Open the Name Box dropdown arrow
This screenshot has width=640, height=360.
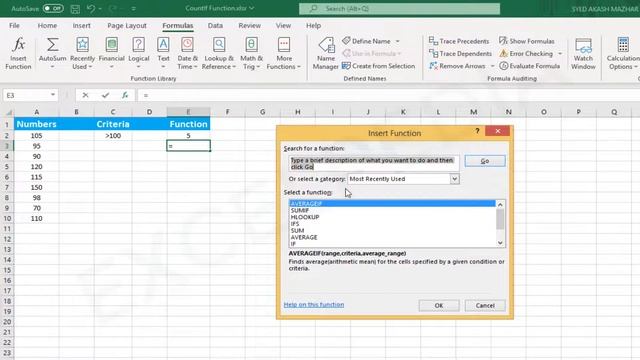(x=53, y=95)
